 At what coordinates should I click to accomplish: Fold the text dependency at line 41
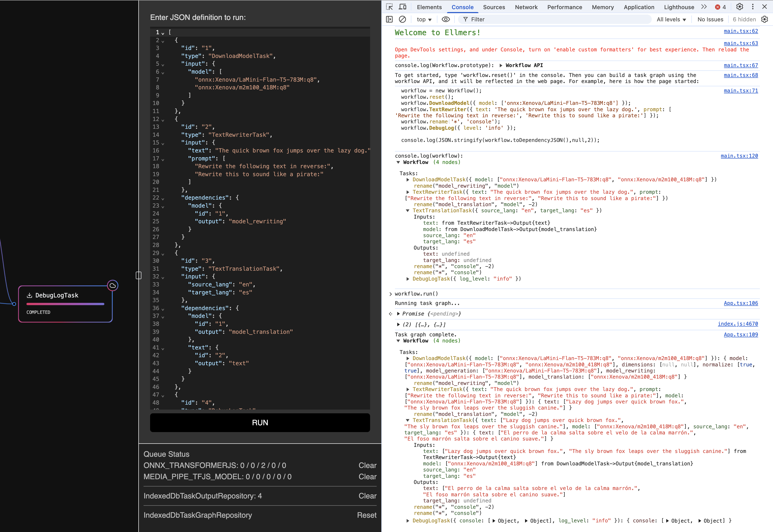pos(163,348)
